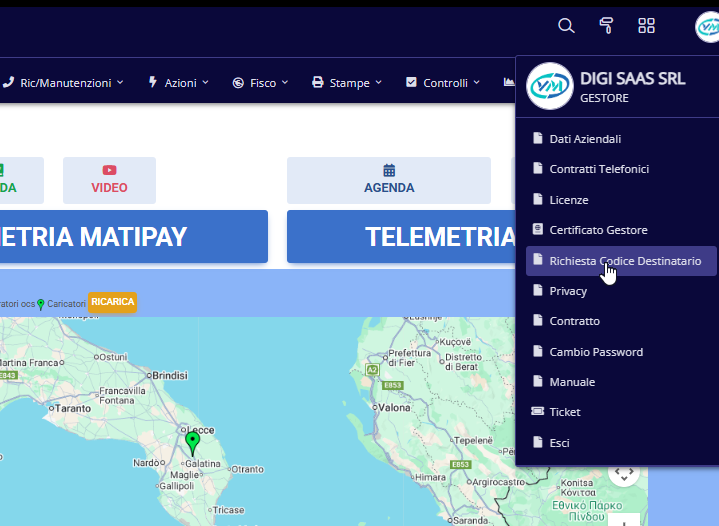Expand the Controlli dropdown chevron
Image resolution: width=719 pixels, height=526 pixels.
476,83
